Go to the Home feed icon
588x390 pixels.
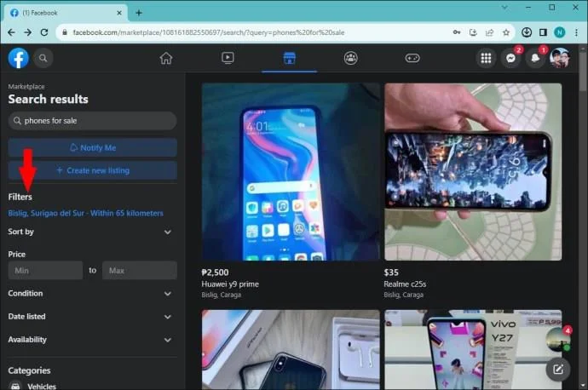click(166, 58)
